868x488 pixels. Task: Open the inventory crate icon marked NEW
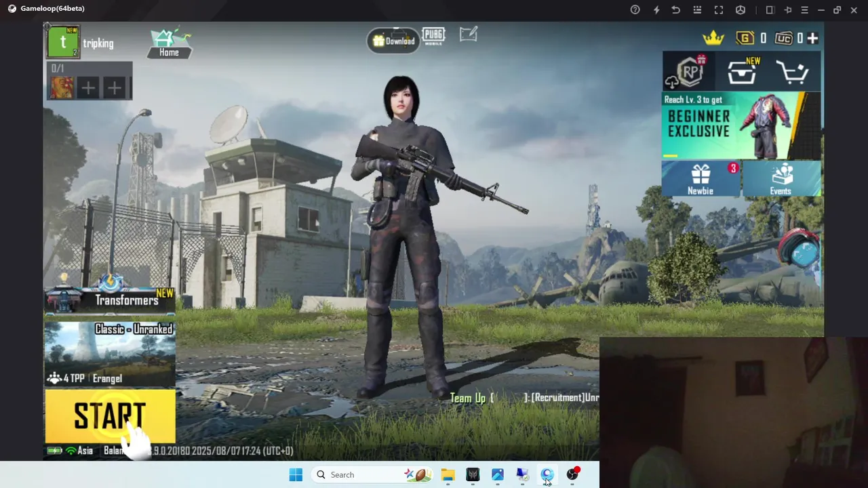pyautogui.click(x=743, y=71)
